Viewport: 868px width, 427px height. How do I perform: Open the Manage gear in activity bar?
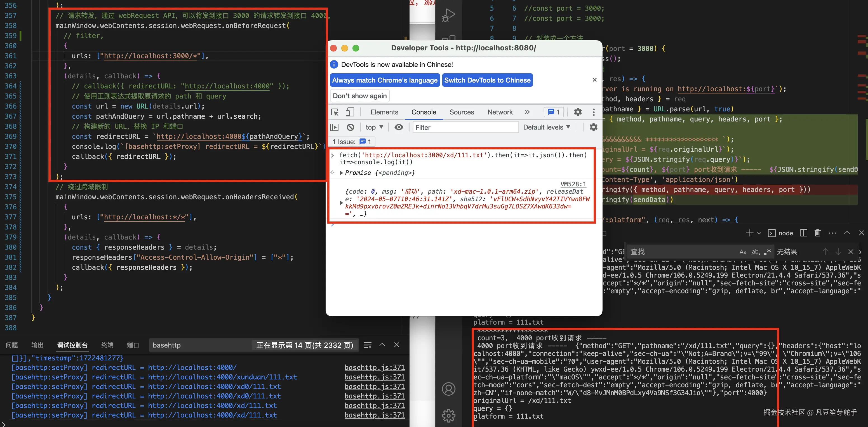(448, 415)
